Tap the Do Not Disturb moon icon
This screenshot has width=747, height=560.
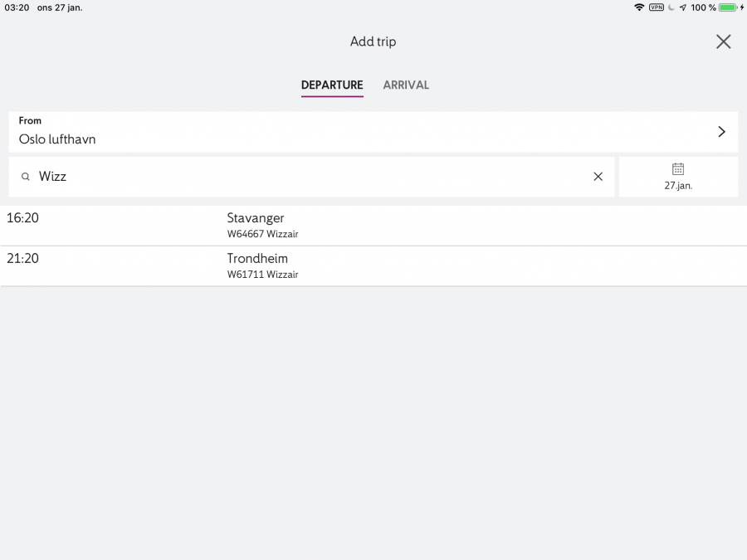[671, 7]
